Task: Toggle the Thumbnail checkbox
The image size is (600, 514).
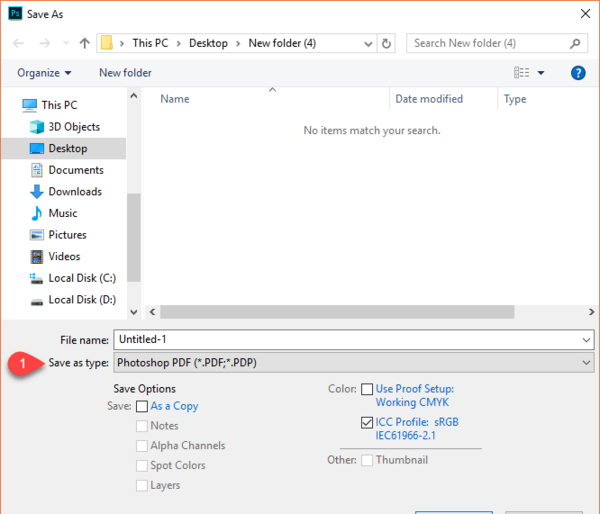Action: (x=367, y=460)
